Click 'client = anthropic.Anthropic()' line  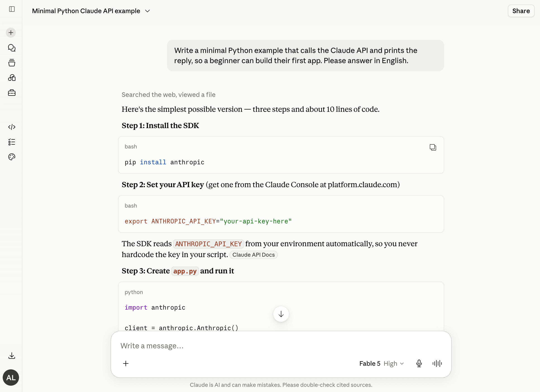(181, 328)
